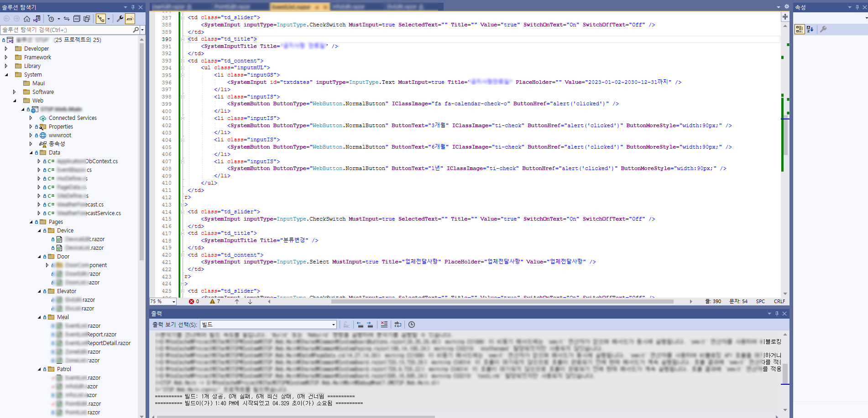Image resolution: width=868 pixels, height=418 pixels.
Task: Toggle show all files in Solution Explorer
Action: point(87,19)
